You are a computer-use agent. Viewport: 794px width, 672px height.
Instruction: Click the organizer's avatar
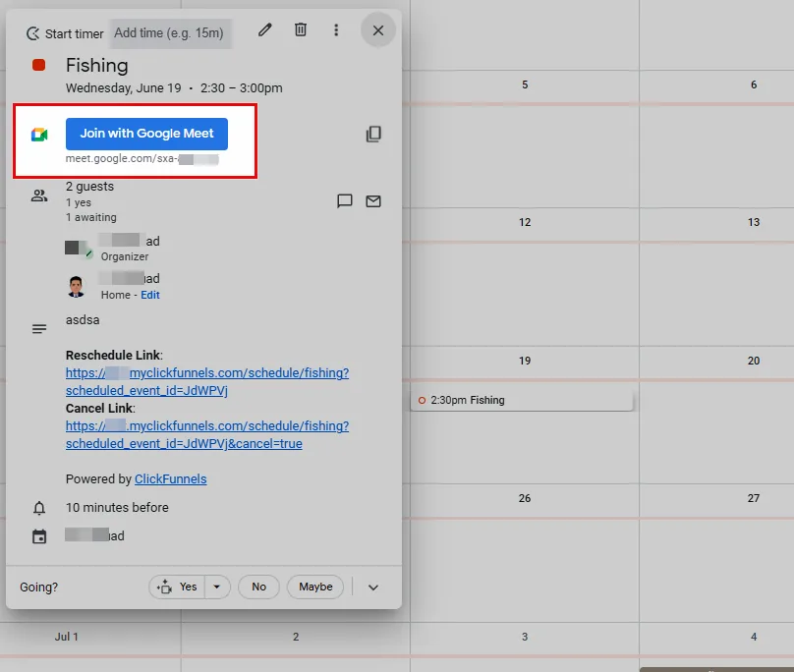[x=79, y=249]
